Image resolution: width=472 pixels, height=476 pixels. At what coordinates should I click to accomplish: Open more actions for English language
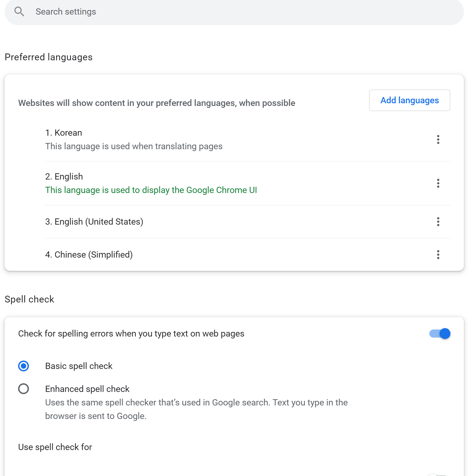pyautogui.click(x=438, y=183)
